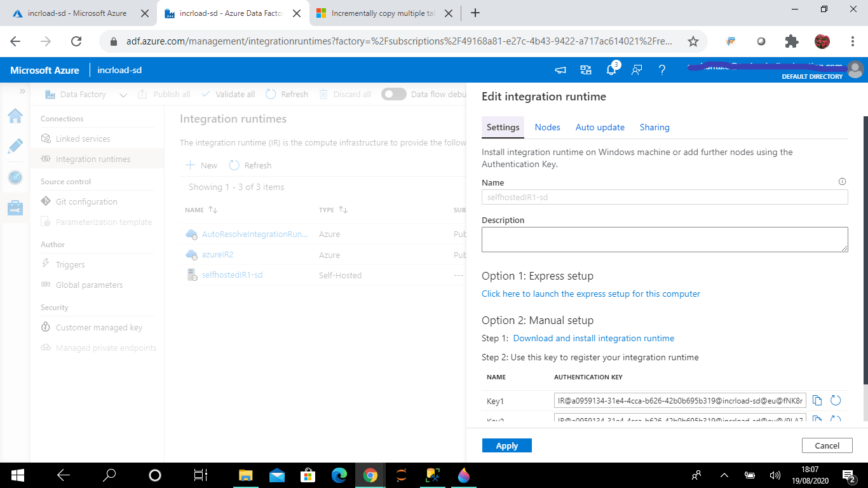Open the Sharing tab
This screenshot has width=868, height=488.
click(x=654, y=127)
